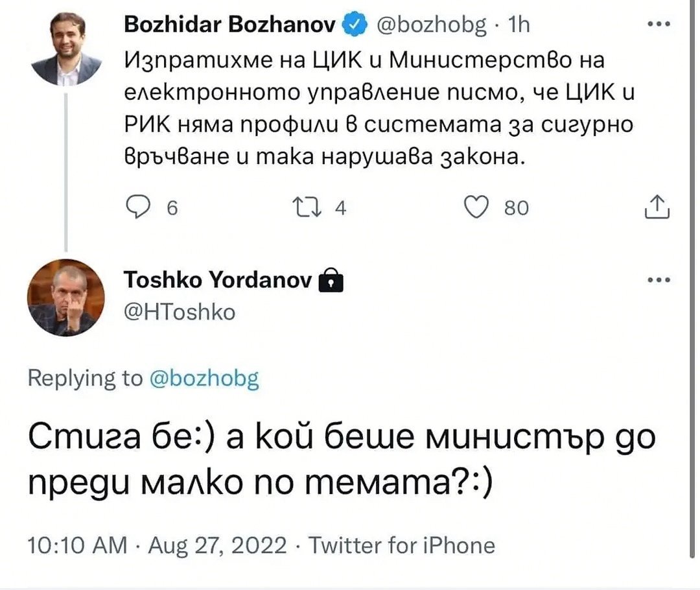Click the @bozhobg link after Replying to
This screenshot has height=590, width=700.
point(204,378)
